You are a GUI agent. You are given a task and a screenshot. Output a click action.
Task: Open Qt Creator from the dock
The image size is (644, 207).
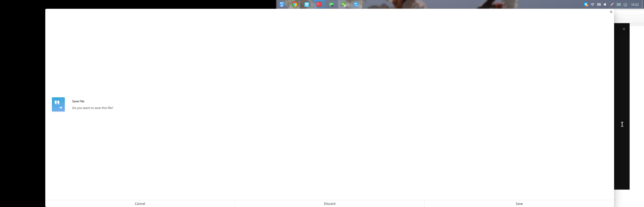[344, 4]
